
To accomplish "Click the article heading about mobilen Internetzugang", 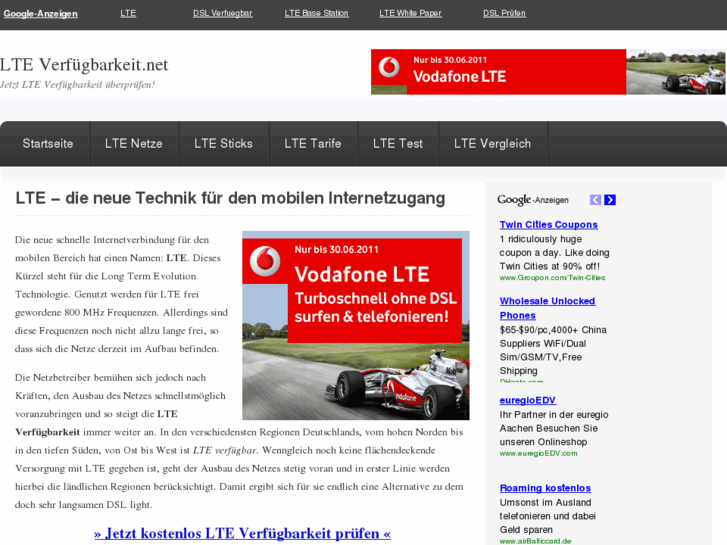I will tap(230, 198).
